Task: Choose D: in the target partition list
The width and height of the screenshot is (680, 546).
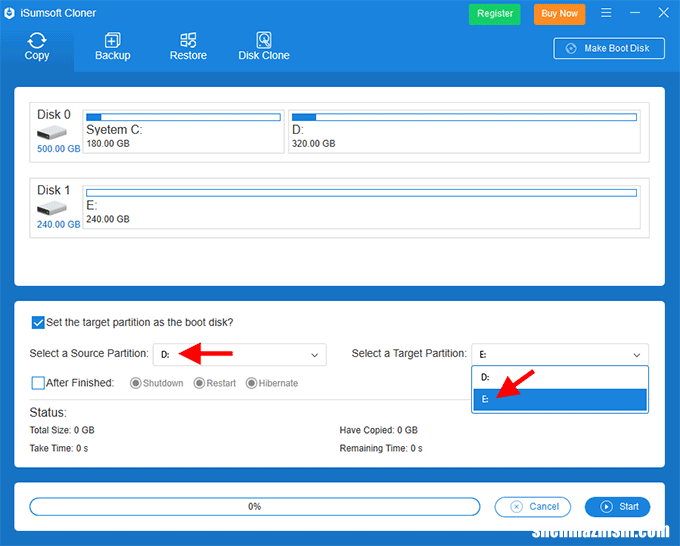Action: point(560,377)
